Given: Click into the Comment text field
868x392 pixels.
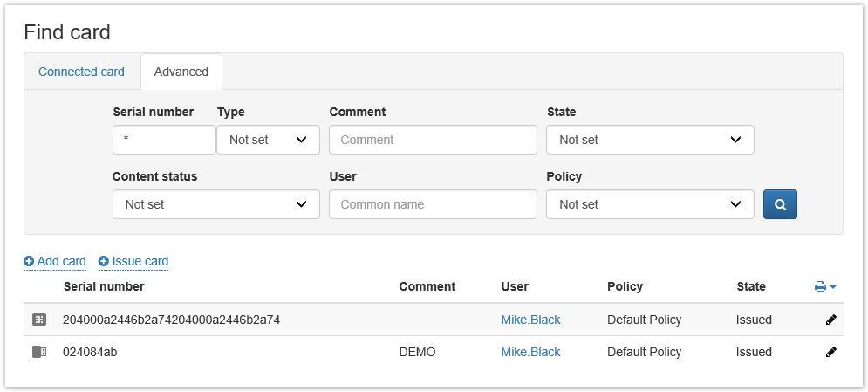Looking at the screenshot, I should [x=433, y=140].
